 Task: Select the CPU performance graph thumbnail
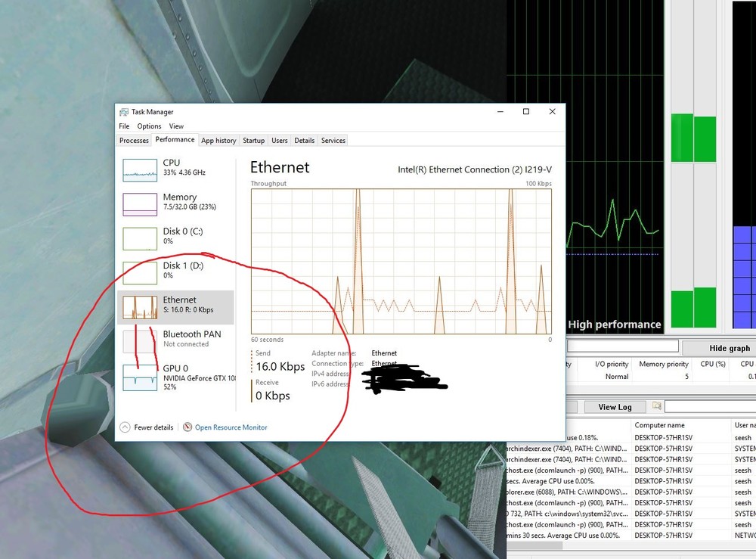point(140,169)
